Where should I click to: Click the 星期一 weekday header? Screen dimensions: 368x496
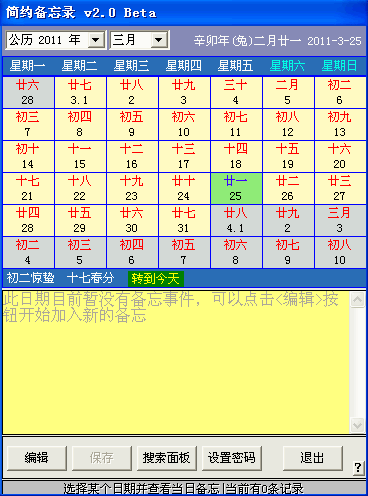(27, 66)
